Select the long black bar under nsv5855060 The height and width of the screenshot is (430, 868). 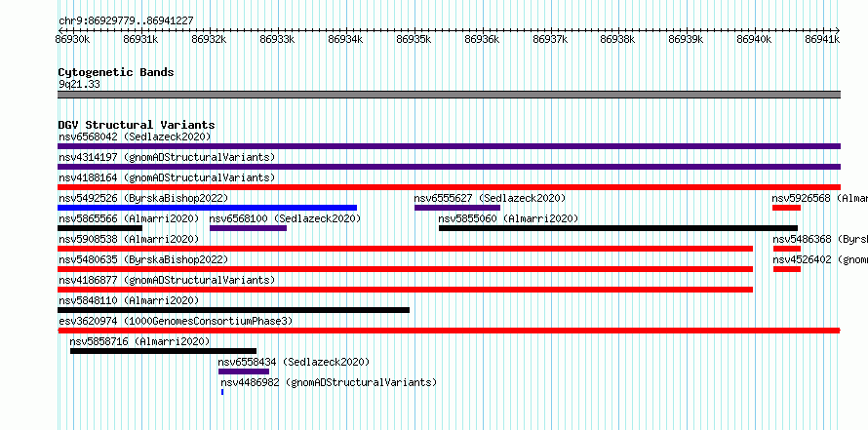[618, 228]
